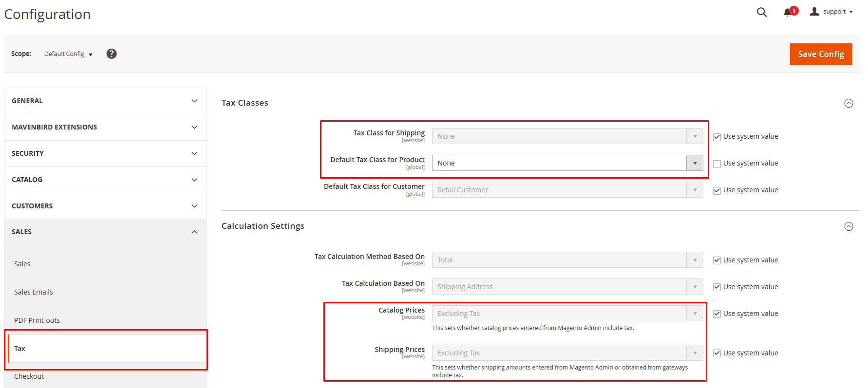Click the Calculation Settings heading
This screenshot has width=868, height=388.
point(263,226)
